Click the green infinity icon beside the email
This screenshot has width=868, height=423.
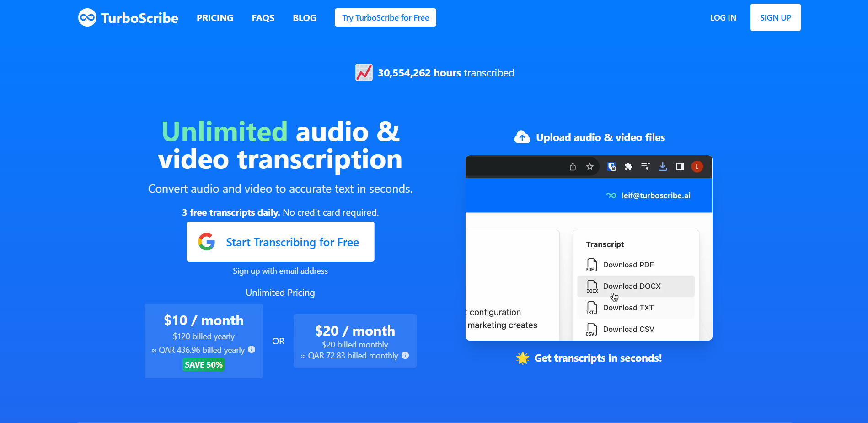pyautogui.click(x=611, y=195)
